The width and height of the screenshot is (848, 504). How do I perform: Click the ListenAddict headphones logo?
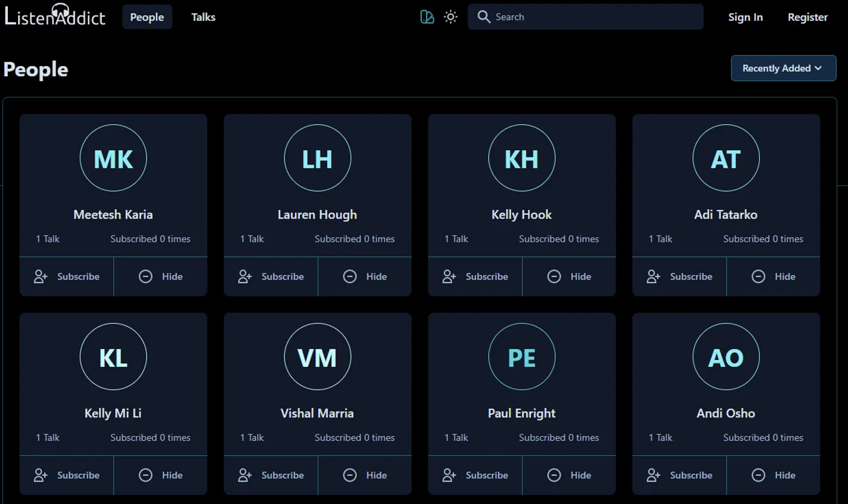[55, 16]
